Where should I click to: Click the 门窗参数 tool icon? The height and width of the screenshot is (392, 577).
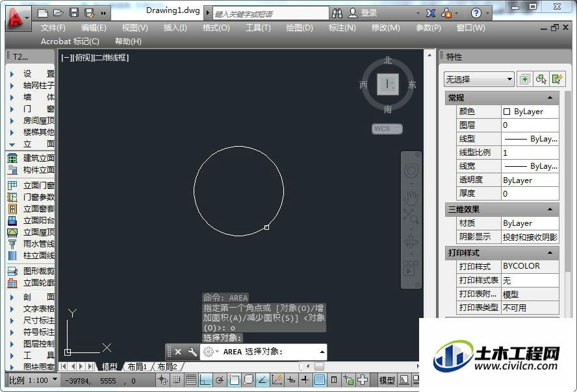[12, 197]
